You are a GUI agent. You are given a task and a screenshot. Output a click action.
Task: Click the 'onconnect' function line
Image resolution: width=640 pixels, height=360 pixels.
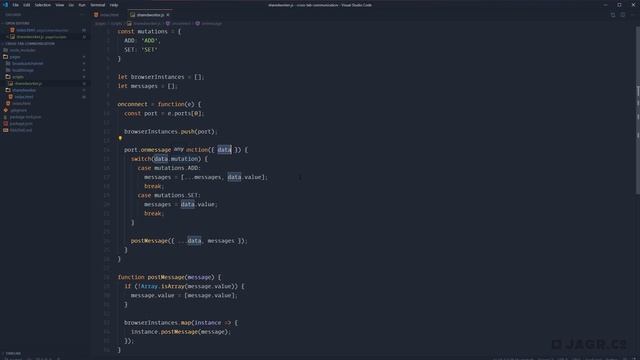159,104
